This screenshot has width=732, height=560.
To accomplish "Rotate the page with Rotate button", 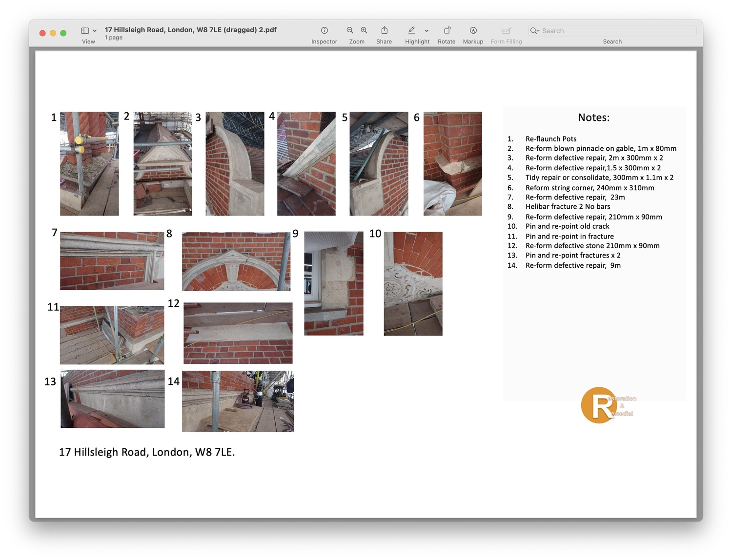I will [447, 30].
